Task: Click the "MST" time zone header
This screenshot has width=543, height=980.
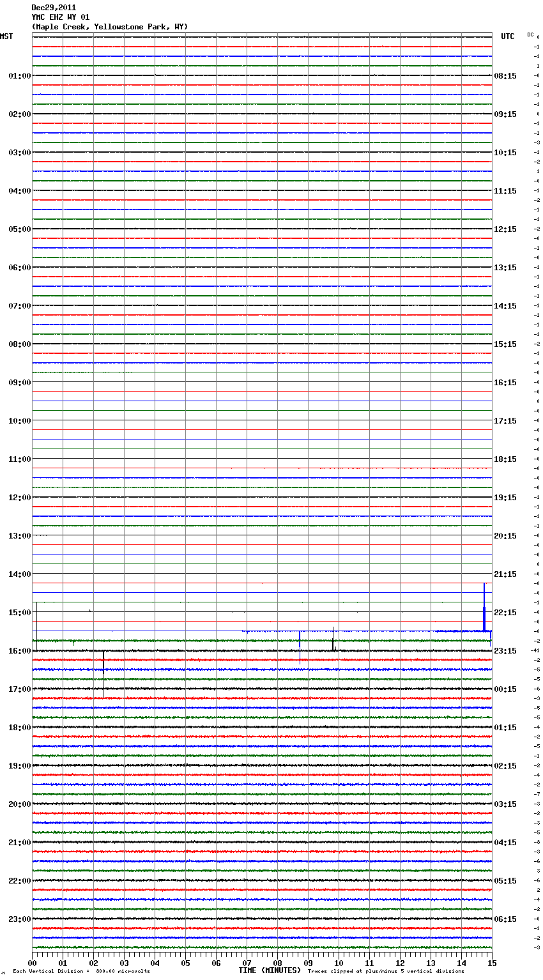Action: point(6,36)
